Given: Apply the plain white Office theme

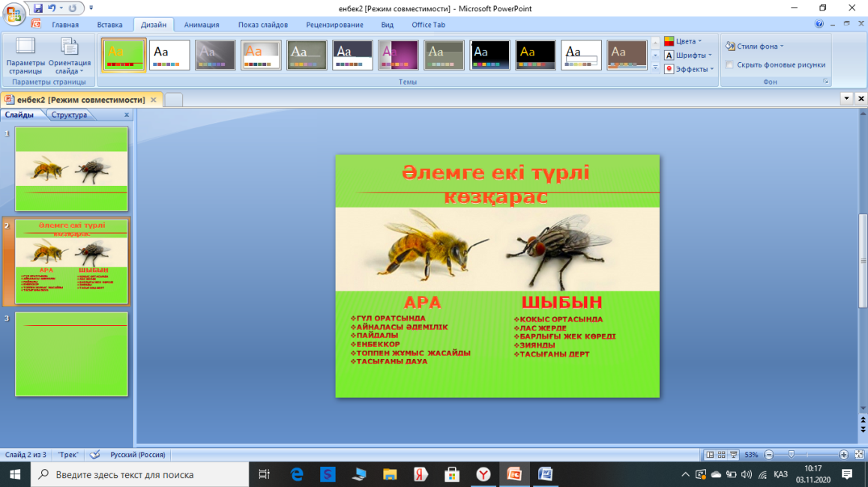Looking at the screenshot, I should click(x=169, y=55).
